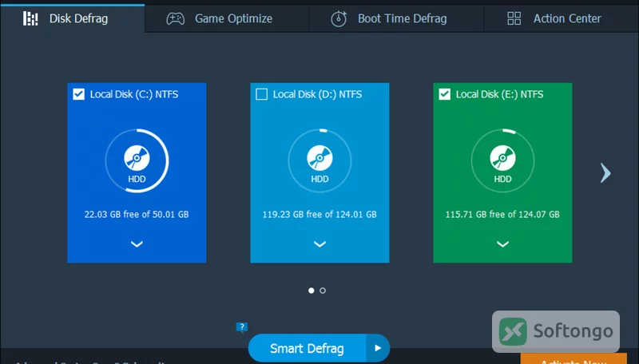639x364 pixels.
Task: Click "119.23 GB free of 124.01 GB" text
Action: [x=319, y=214]
